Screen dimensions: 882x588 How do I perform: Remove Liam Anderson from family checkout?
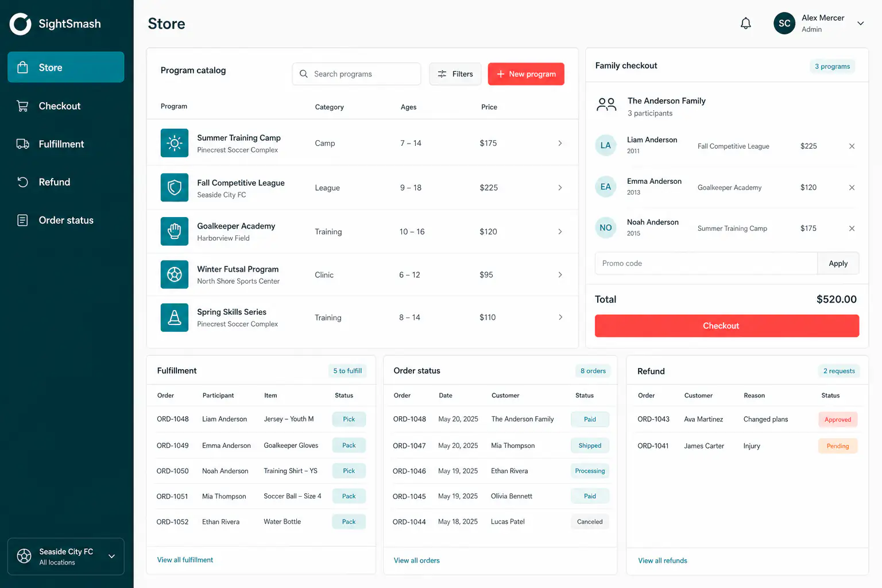[852, 146]
